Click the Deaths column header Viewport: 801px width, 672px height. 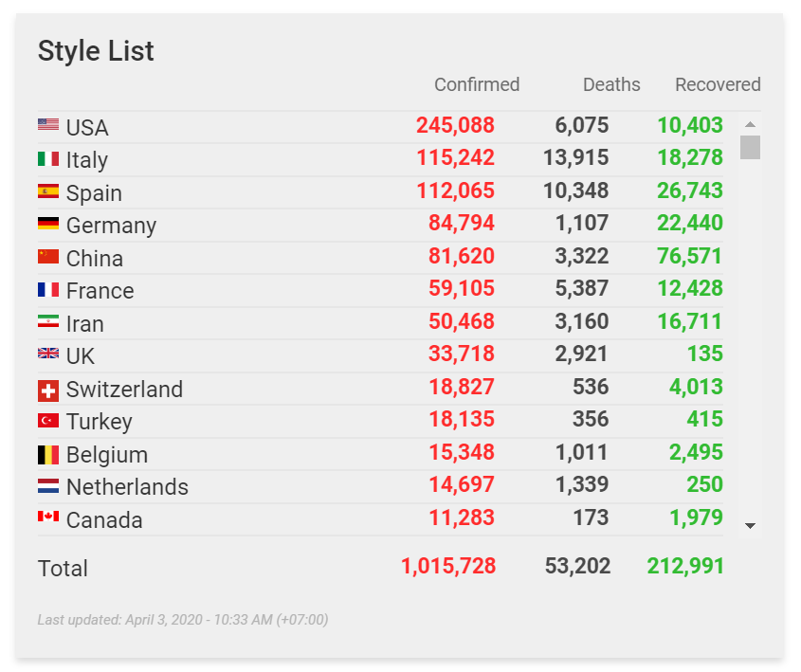[611, 85]
